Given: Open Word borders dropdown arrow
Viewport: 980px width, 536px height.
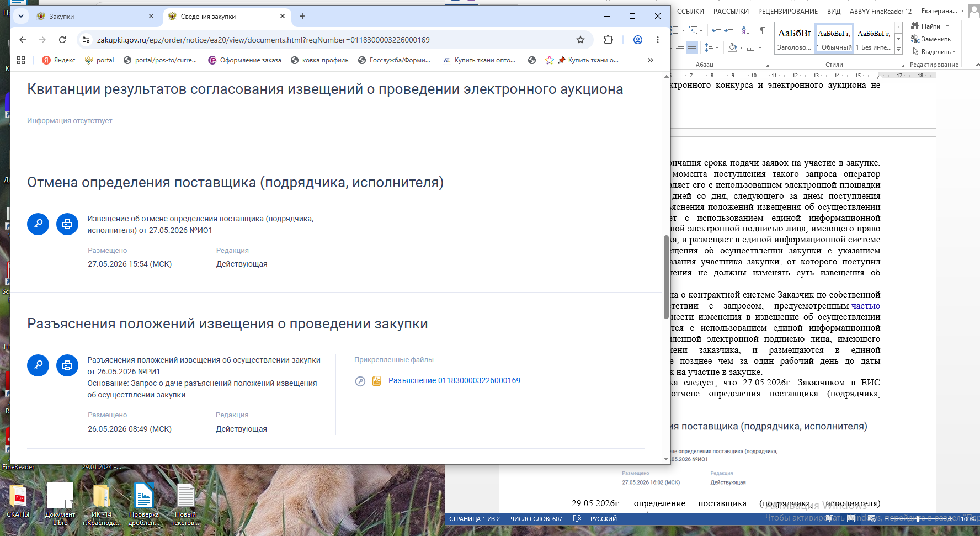Looking at the screenshot, I should coord(760,47).
